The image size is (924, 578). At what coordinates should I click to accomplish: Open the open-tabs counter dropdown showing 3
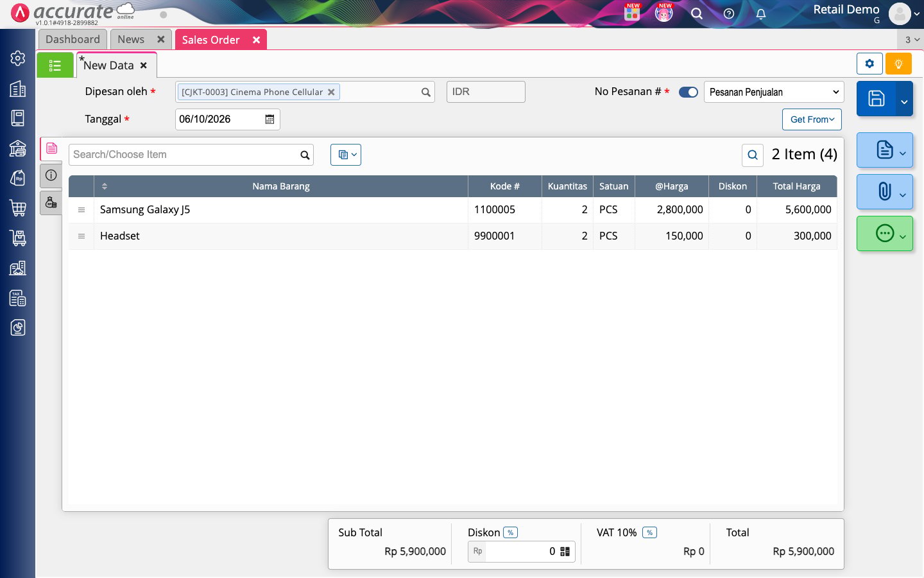[911, 40]
